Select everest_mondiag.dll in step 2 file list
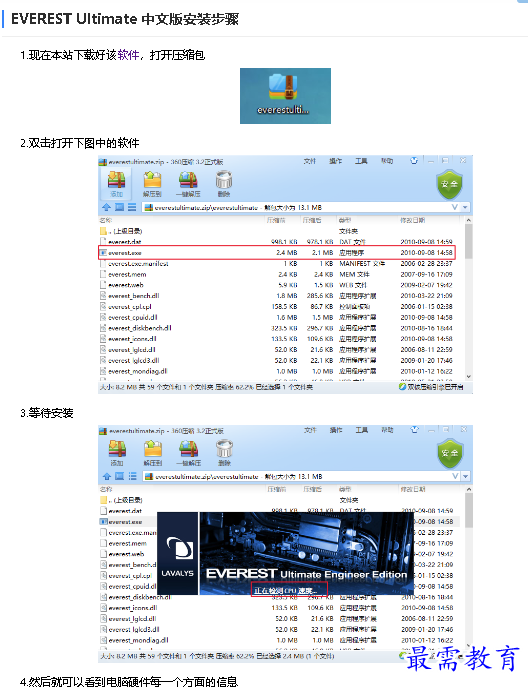Screen dimensions: 528x690 [281, 371]
